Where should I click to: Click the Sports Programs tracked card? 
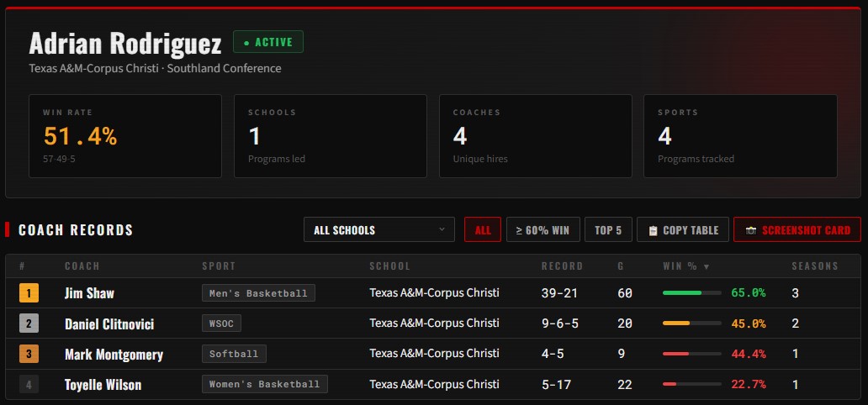click(740, 136)
